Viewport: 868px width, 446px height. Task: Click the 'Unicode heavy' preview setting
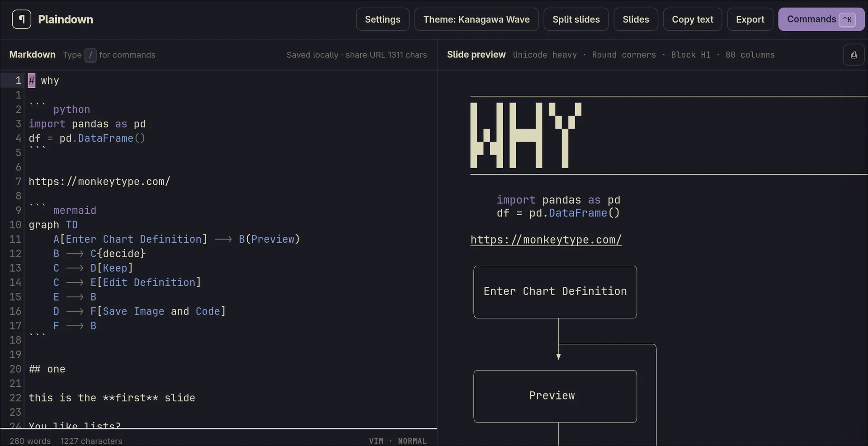(x=545, y=55)
